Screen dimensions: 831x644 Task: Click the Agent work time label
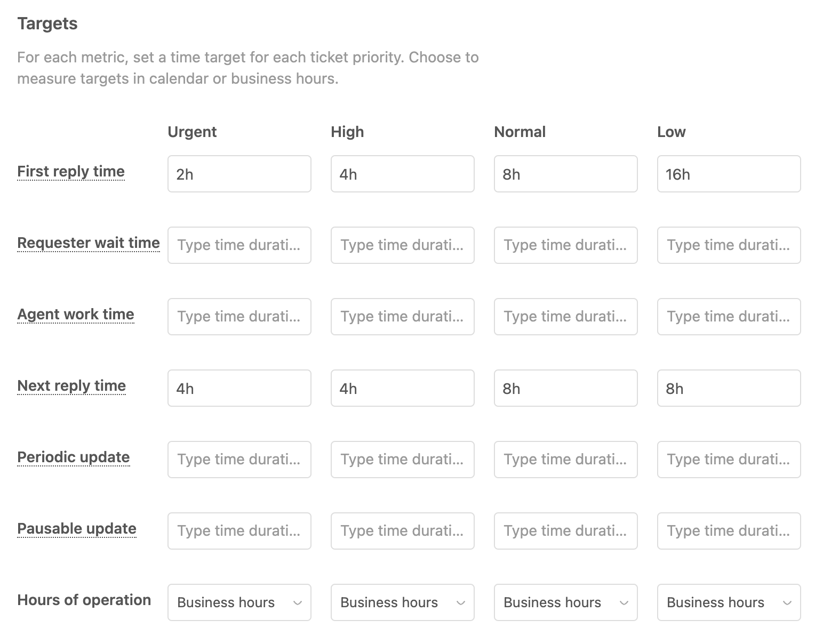click(x=76, y=315)
